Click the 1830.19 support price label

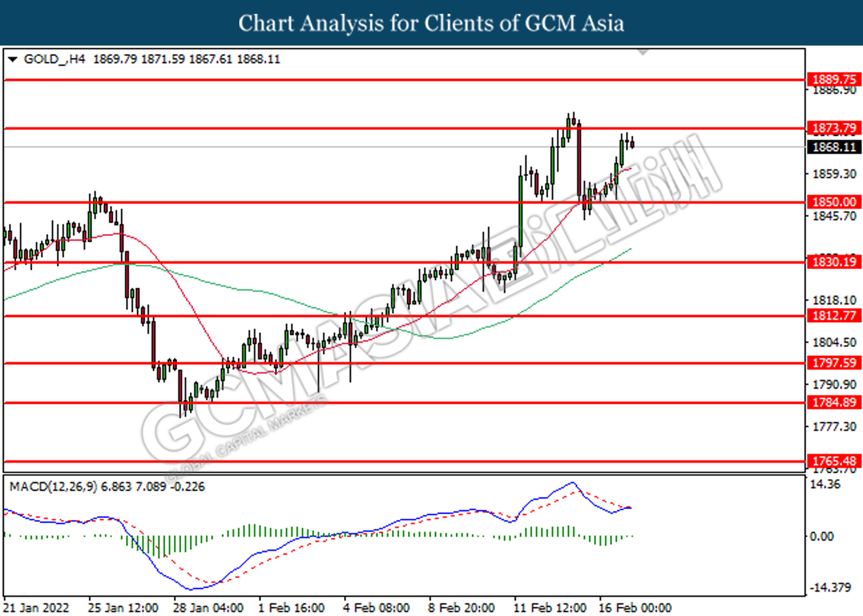point(834,262)
